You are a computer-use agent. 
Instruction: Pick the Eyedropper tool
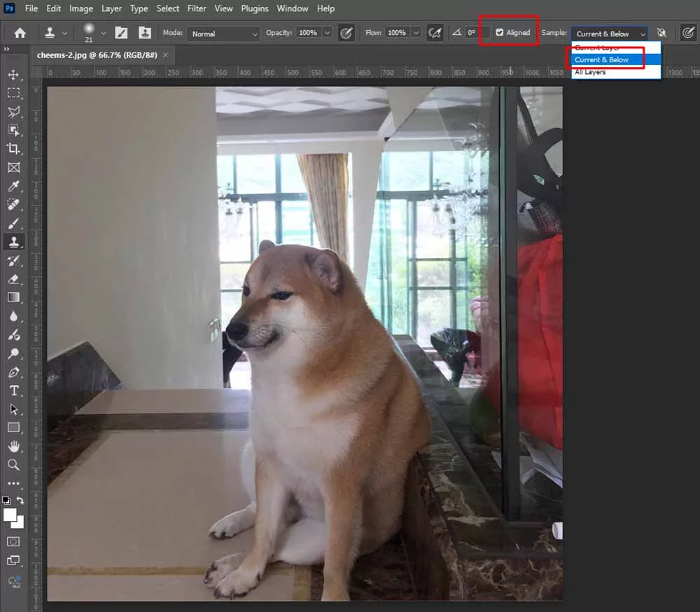[x=13, y=186]
